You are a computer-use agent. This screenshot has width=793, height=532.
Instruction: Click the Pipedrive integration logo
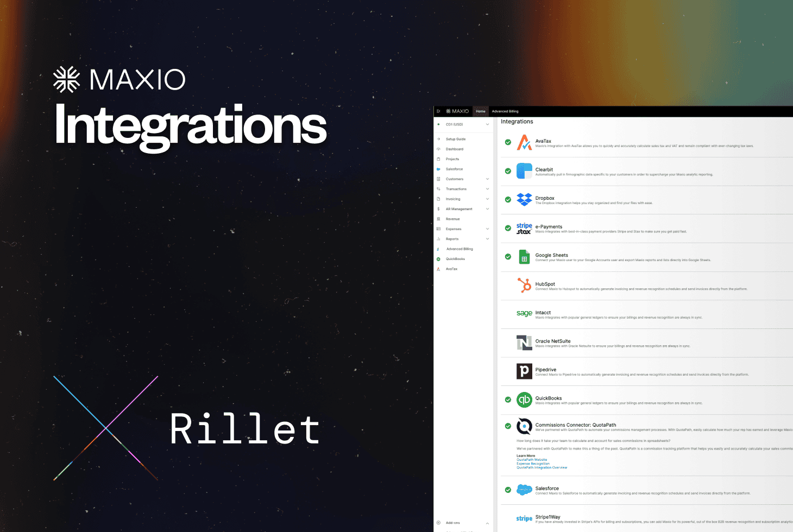[x=524, y=371]
